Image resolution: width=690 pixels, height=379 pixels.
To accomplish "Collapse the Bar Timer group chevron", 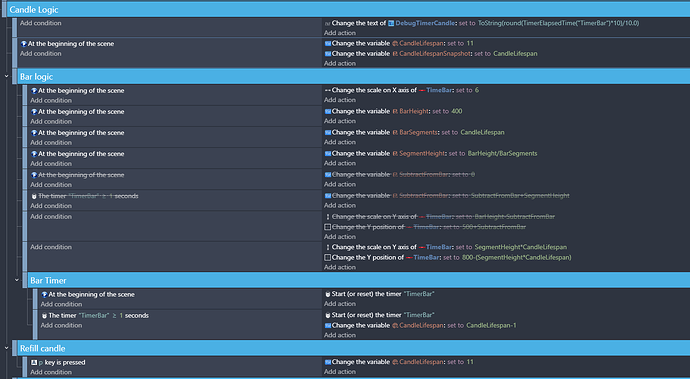I will point(17,280).
